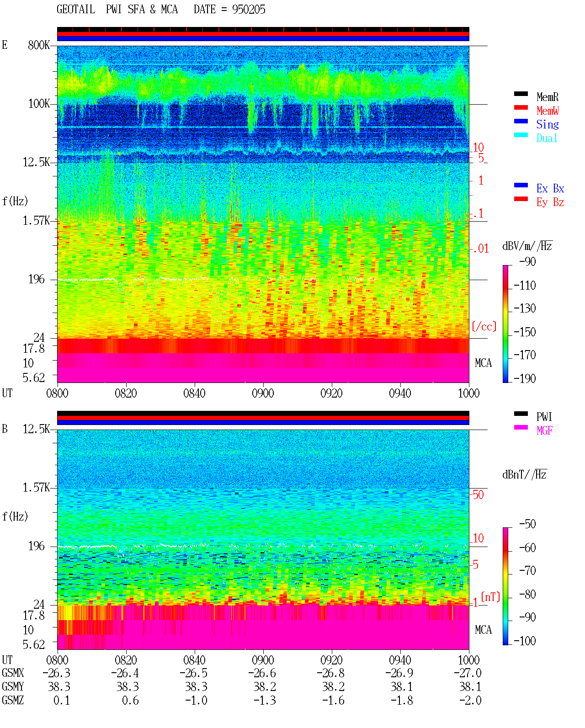Click the red 50 nT tick label

pyautogui.click(x=478, y=495)
